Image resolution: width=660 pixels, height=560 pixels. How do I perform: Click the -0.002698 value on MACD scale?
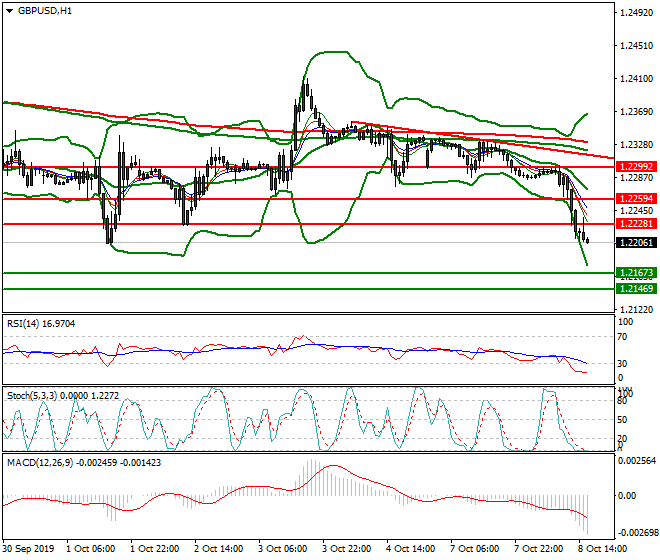[637, 534]
